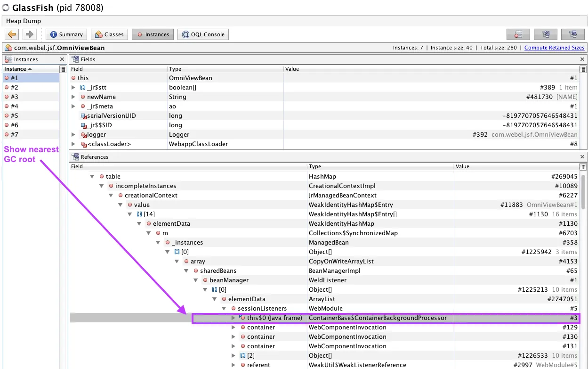Screen dimensions: 588x369
Task: Select the value WeakIdentityHashMap$Entry row
Action: tap(324, 205)
